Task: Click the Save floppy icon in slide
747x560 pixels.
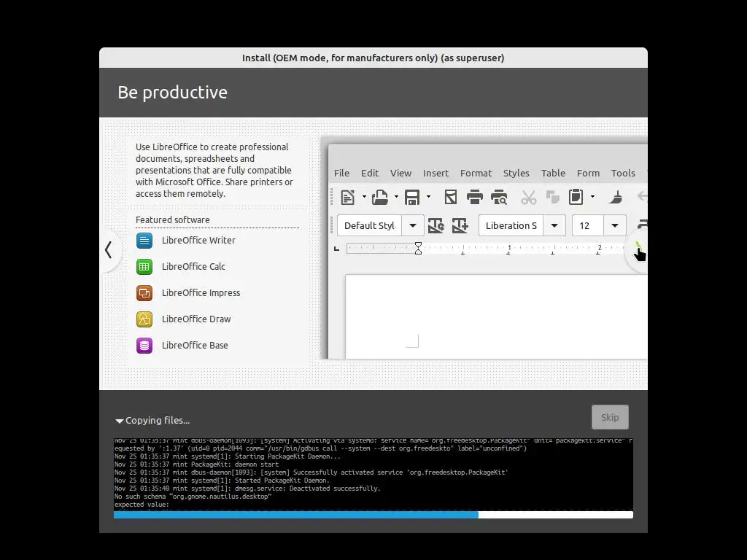Action: coord(412,197)
